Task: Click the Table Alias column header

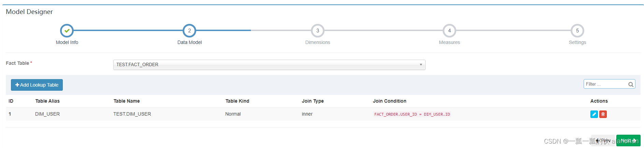Action: click(x=47, y=101)
